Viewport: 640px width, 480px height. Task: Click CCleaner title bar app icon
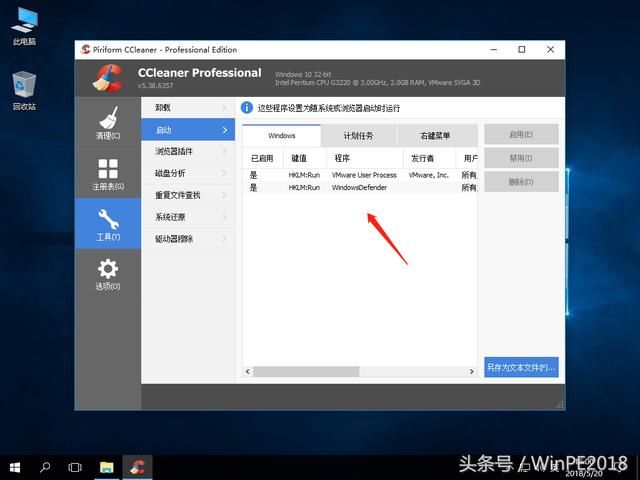tap(85, 50)
